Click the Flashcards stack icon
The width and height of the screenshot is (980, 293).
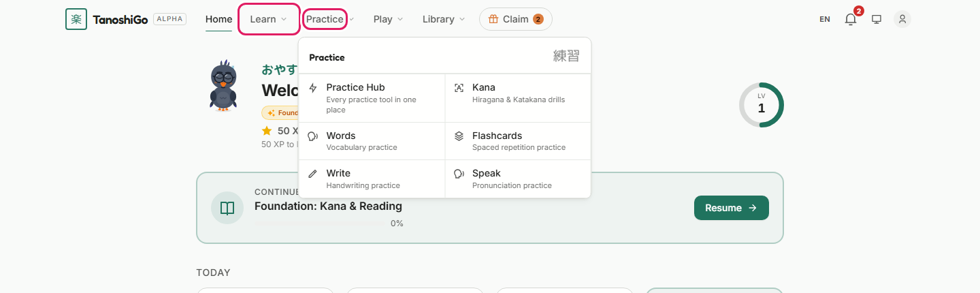tap(459, 136)
